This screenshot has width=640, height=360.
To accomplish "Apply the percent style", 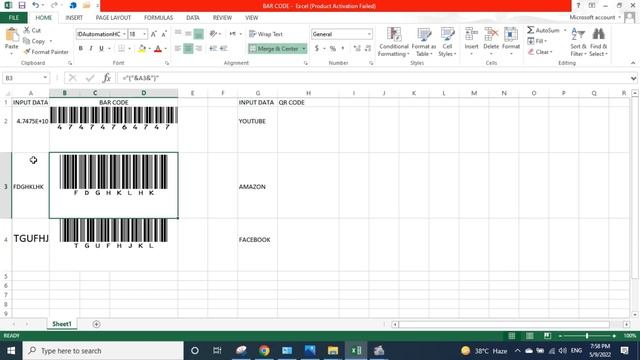I will [x=333, y=49].
